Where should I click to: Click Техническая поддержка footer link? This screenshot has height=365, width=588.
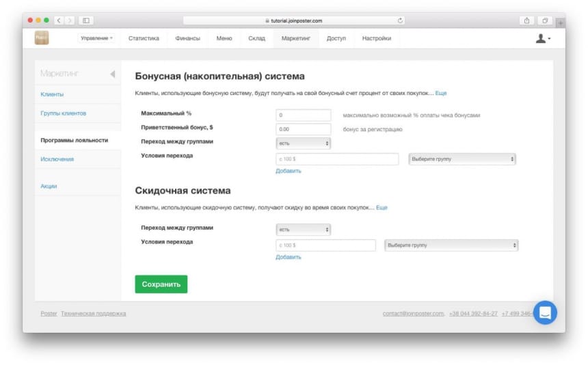[93, 313]
